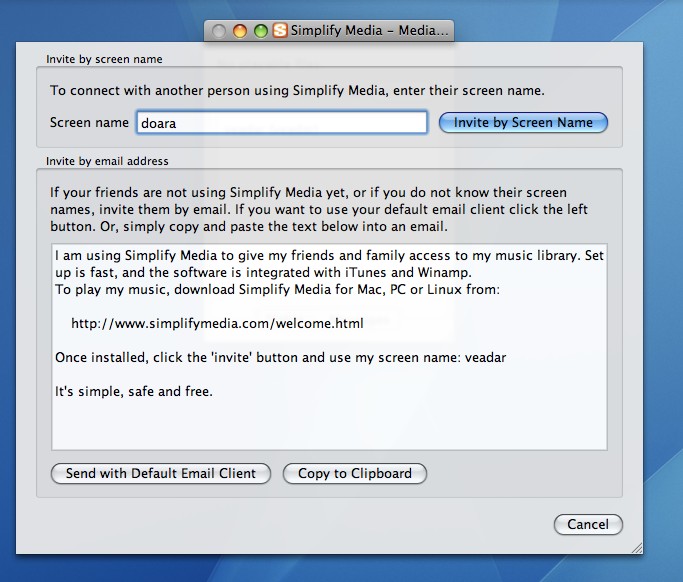Screen dimensions: 683x582
Task: Click the Invite by Screen Name button
Action: (523, 122)
